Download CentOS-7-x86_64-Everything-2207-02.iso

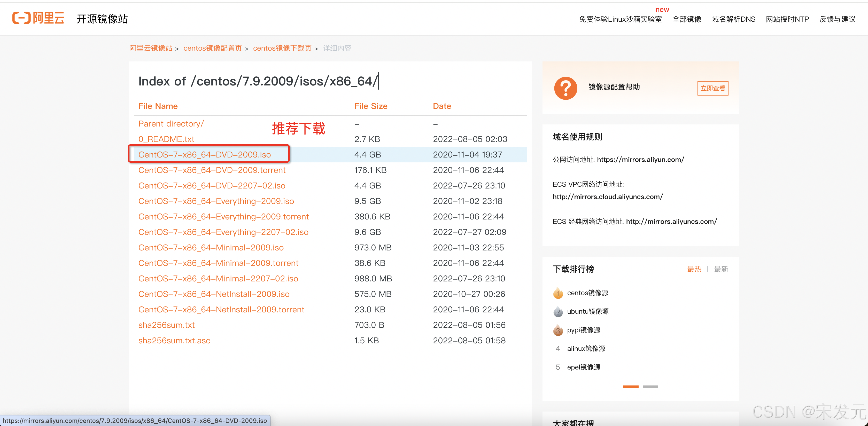point(223,232)
